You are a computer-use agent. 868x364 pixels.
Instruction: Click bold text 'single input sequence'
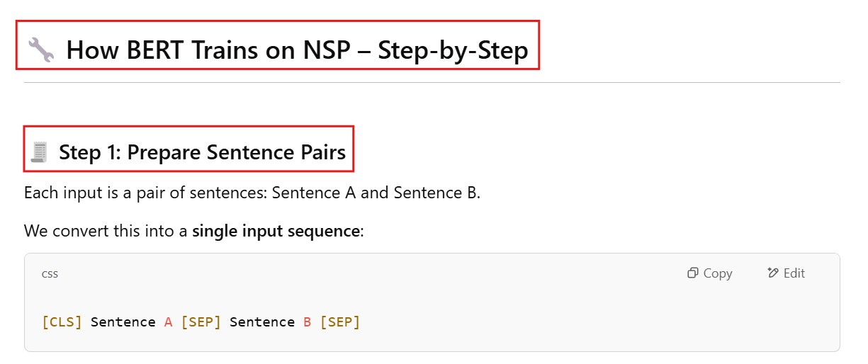tap(276, 231)
